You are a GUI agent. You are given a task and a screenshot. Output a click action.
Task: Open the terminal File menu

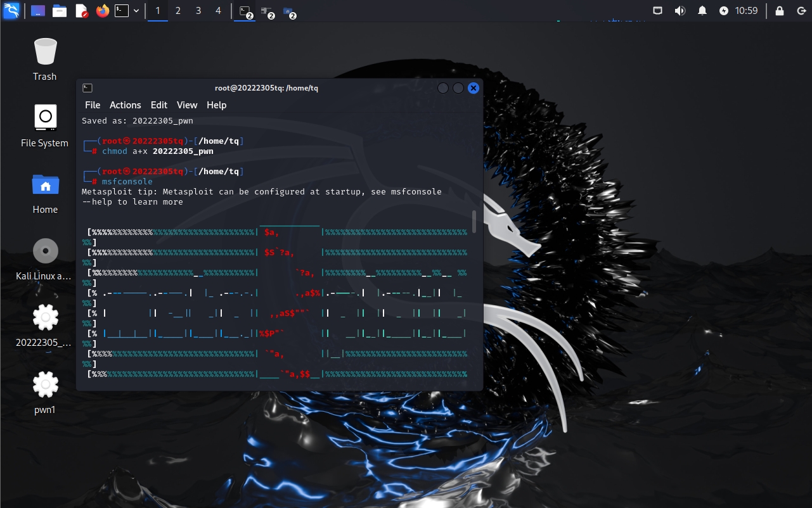(93, 105)
